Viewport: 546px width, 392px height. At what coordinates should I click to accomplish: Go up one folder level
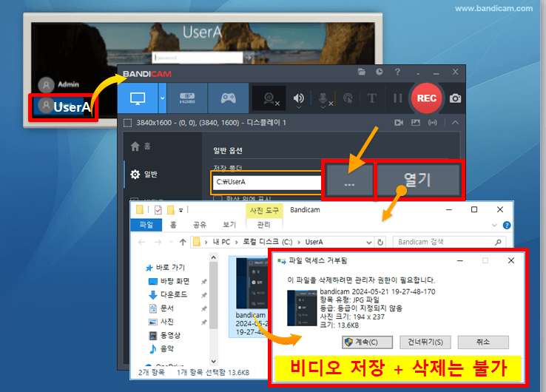click(183, 242)
